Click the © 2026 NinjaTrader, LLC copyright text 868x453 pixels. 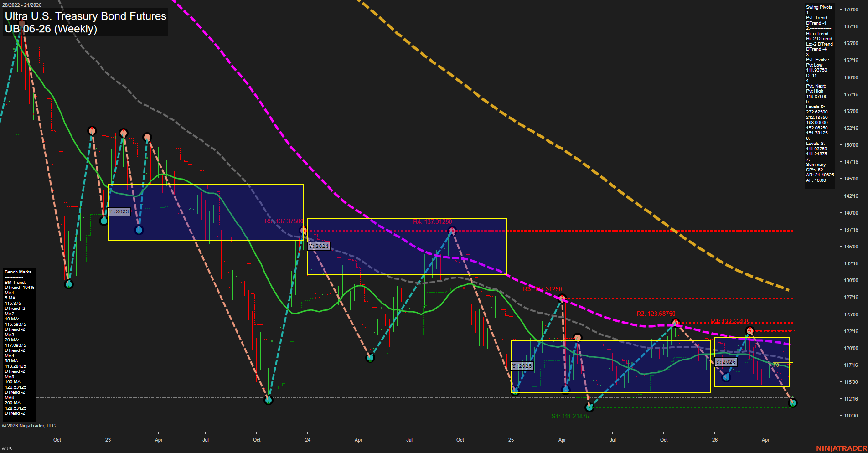click(x=29, y=426)
